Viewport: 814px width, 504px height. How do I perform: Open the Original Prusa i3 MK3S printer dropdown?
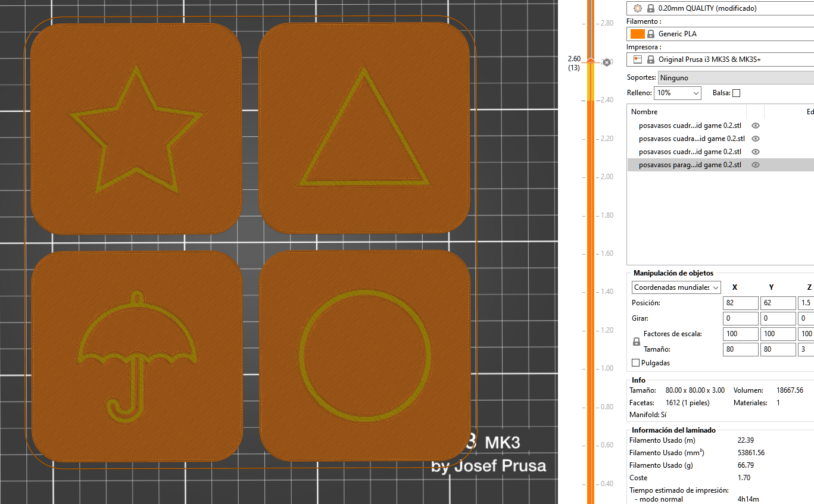720,60
